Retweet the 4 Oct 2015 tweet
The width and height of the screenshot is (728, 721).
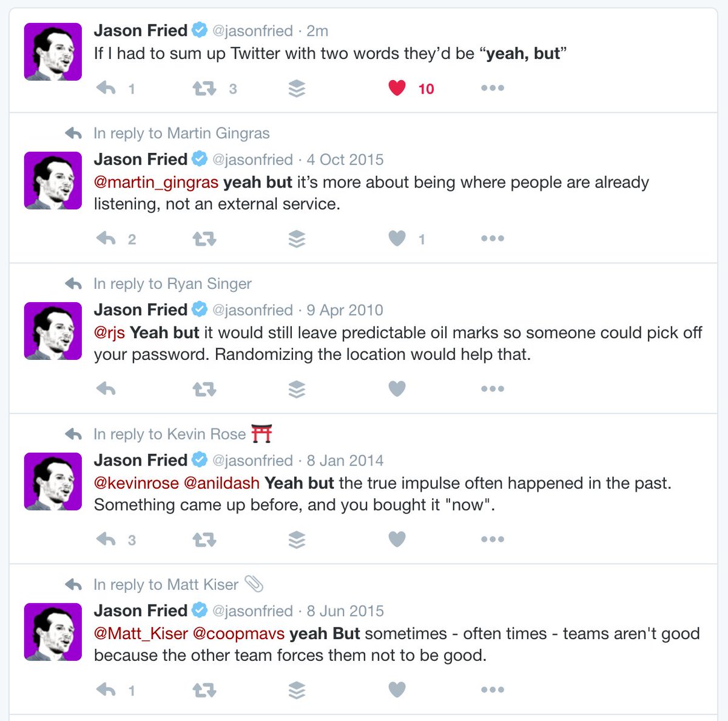(x=204, y=239)
